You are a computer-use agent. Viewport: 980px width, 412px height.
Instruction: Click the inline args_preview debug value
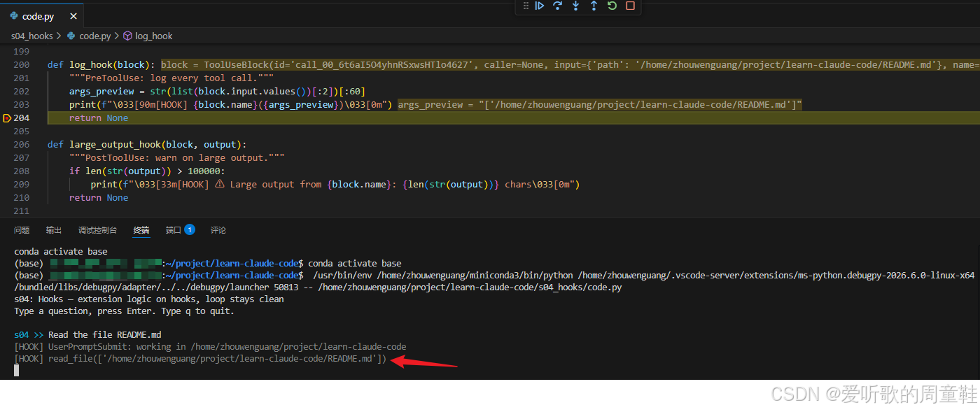pos(600,105)
